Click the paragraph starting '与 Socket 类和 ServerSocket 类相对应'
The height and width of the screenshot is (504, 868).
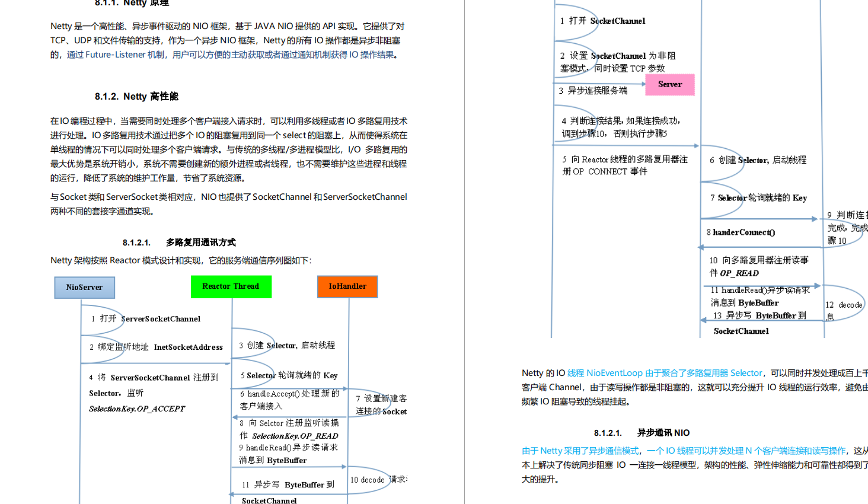click(x=229, y=204)
